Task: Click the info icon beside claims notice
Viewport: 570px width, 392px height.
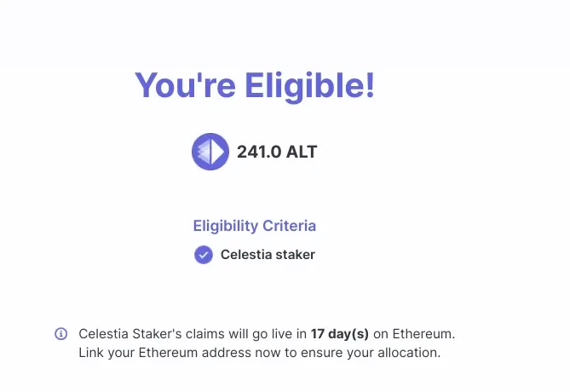Action: click(61, 333)
